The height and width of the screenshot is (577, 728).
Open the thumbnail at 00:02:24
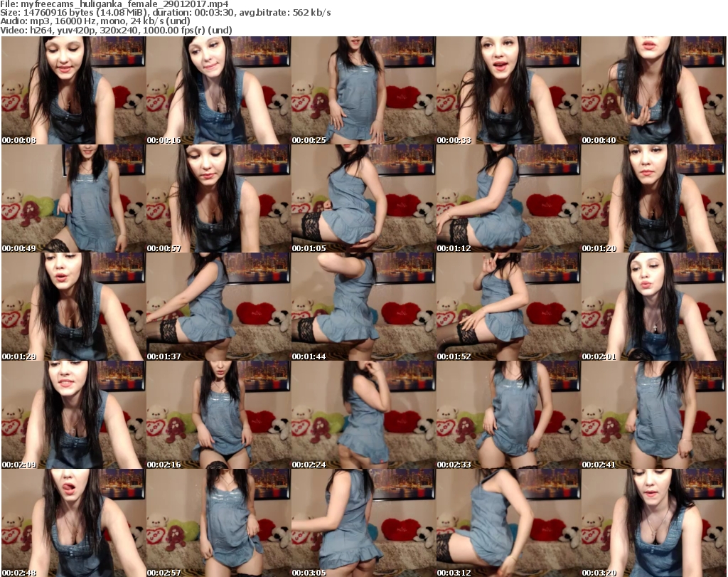[363, 415]
